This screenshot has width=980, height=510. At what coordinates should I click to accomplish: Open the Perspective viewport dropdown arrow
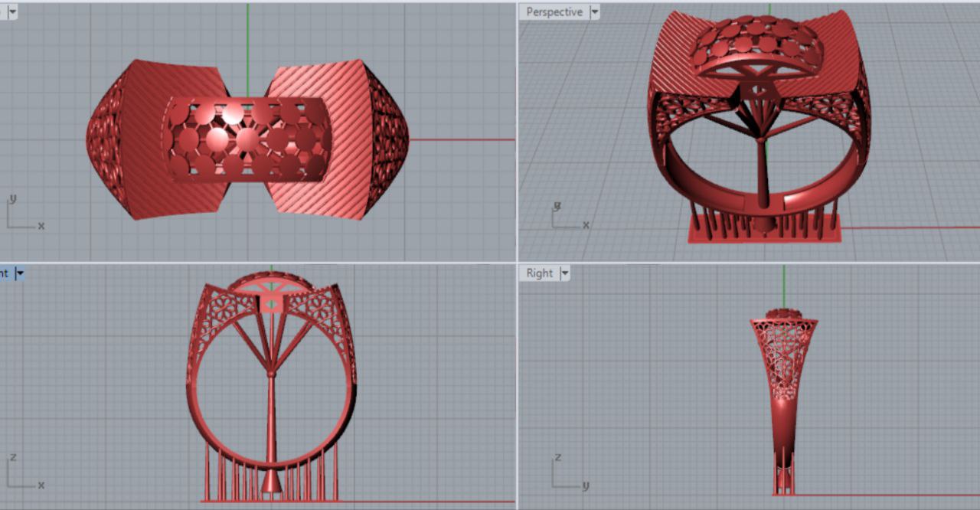pos(594,12)
